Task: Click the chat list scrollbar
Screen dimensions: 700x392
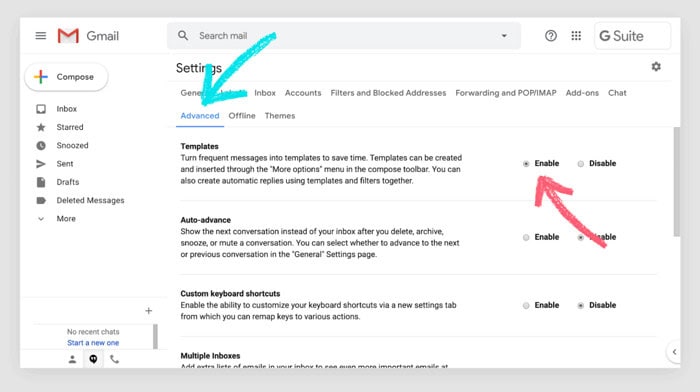Action: [155, 337]
